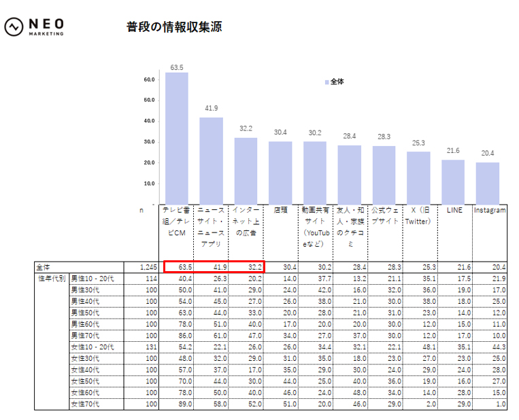Click the NEO Marketing logo icon
The height and width of the screenshot is (420, 519).
14,27
